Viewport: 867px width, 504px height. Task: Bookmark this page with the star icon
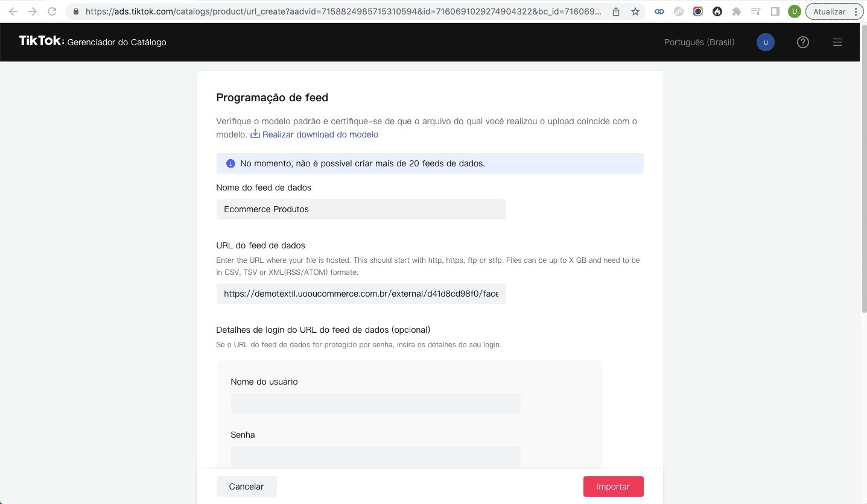635,11
